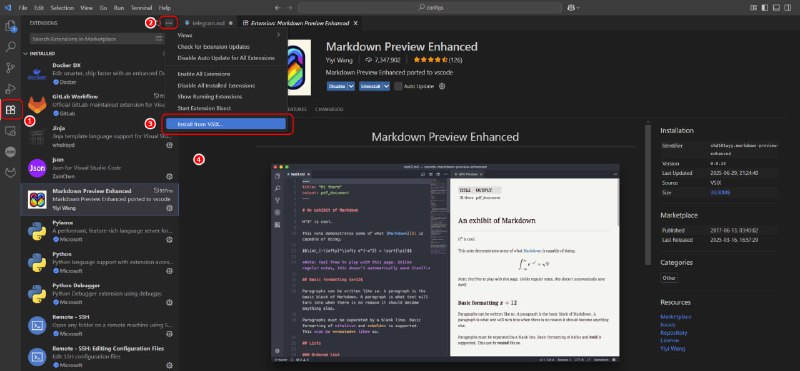Screen dimensions: 800x371
Task: Click the Disable button
Action: click(337, 86)
